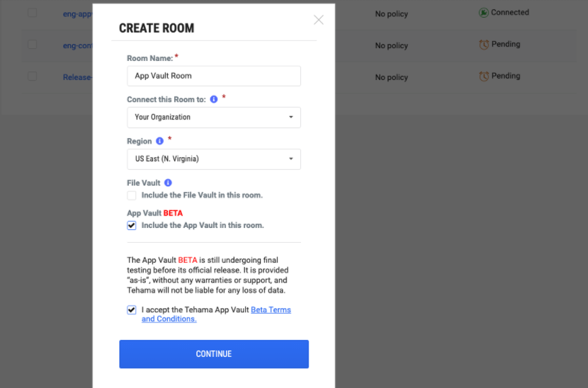Open the US East (N. Virginia) region dropdown
Image resolution: width=588 pixels, height=388 pixels.
(214, 159)
